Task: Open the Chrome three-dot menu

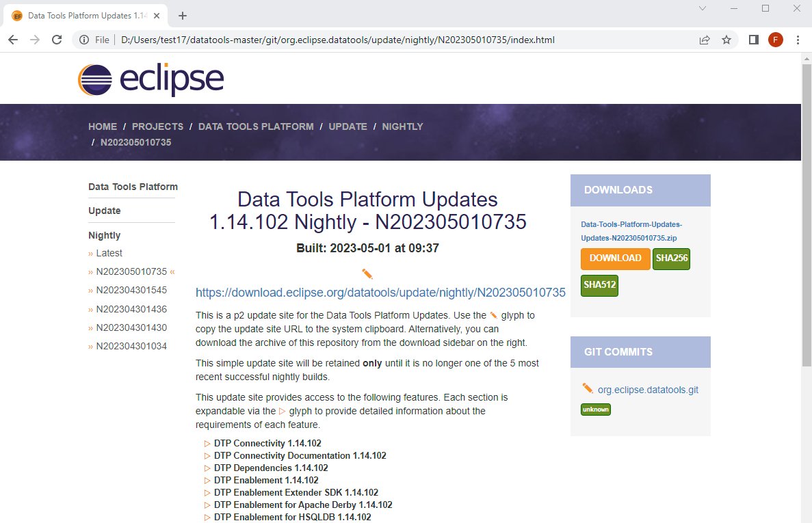Action: click(x=798, y=40)
